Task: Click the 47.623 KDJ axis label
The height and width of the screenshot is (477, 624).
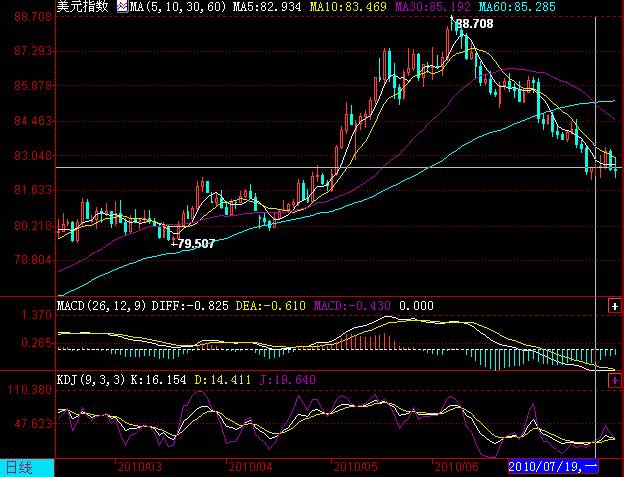Action: (33, 424)
